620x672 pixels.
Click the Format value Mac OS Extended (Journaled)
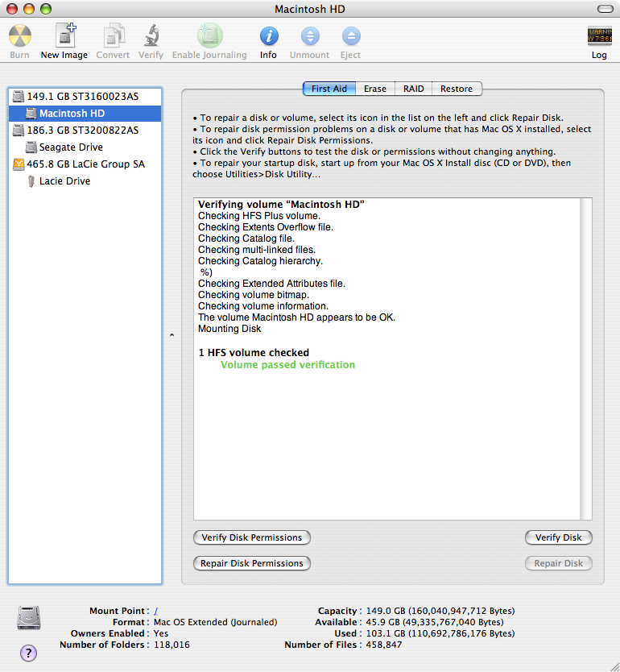click(215, 622)
